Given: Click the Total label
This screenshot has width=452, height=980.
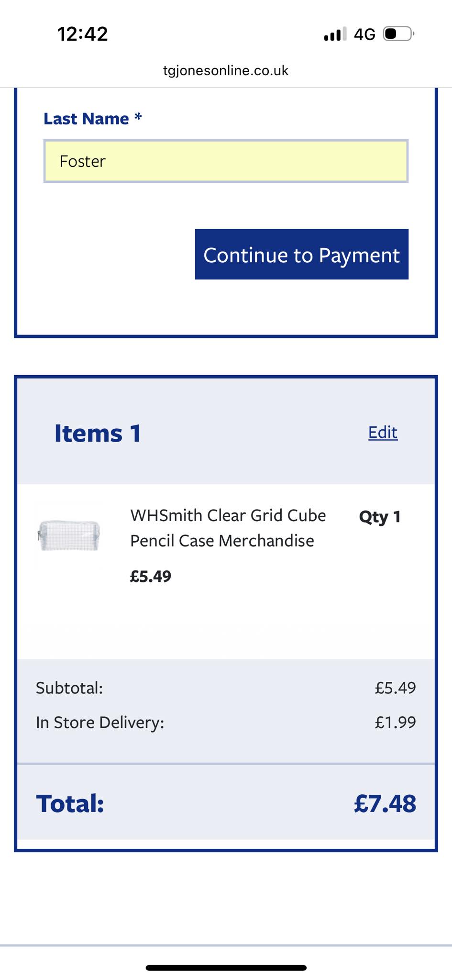Looking at the screenshot, I should (x=70, y=803).
